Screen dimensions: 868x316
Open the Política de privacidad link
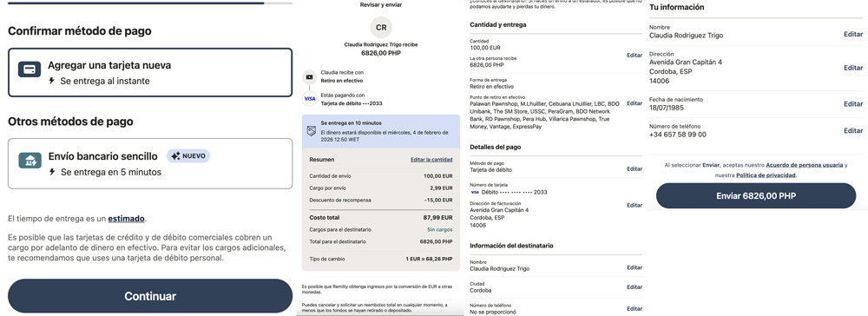(766, 175)
